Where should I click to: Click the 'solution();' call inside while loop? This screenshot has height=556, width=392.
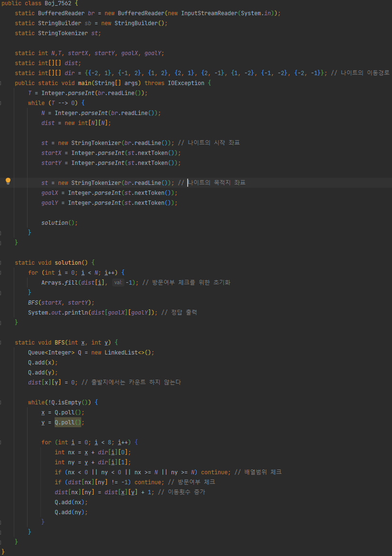tap(59, 223)
